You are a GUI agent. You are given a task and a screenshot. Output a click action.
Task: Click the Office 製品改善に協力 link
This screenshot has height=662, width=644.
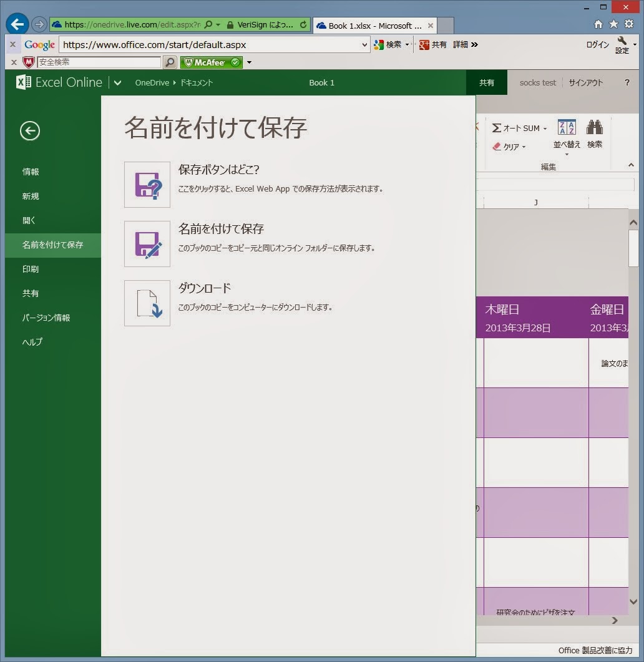pos(595,650)
